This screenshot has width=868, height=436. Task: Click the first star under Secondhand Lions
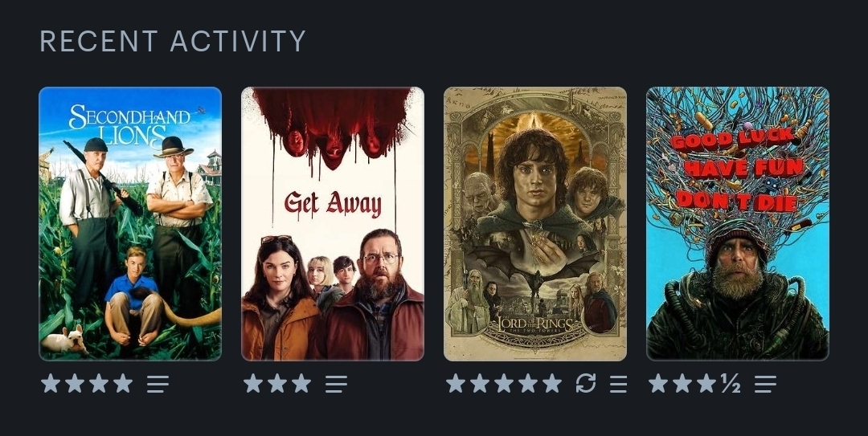(51, 383)
